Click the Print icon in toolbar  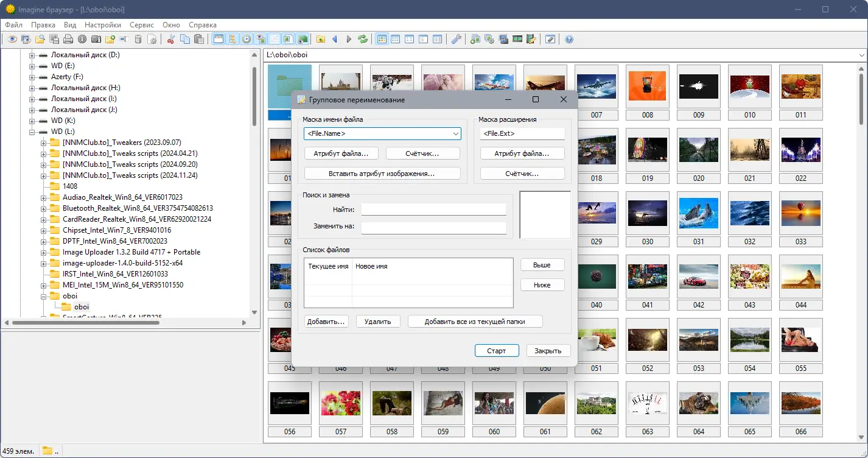tap(68, 39)
